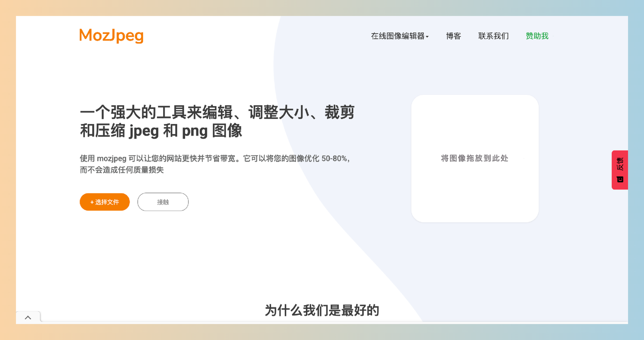This screenshot has width=644, height=340.
Task: Open the 博客 menu item
Action: 453,36
